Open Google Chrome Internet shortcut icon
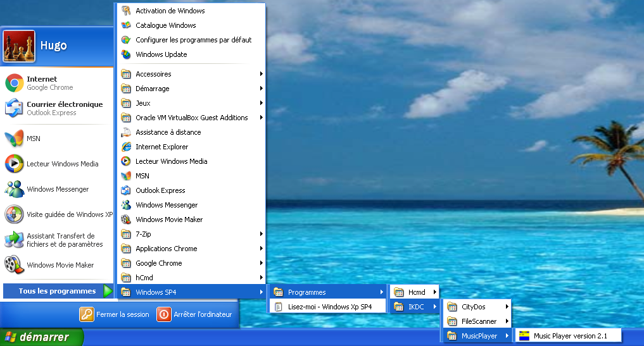 click(x=15, y=83)
